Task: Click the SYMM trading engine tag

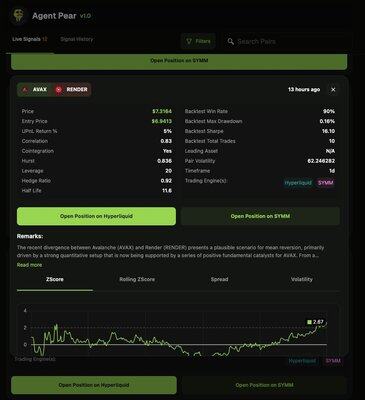Action: pyautogui.click(x=326, y=183)
